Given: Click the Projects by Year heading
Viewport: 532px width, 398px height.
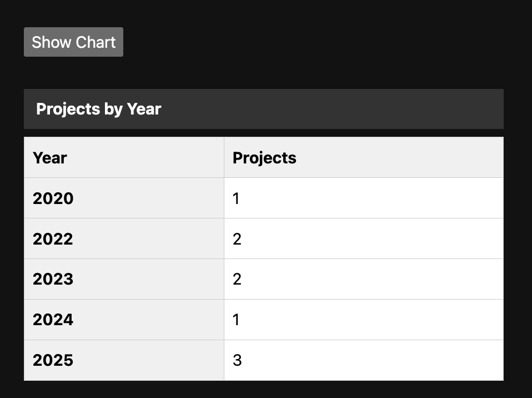Looking at the screenshot, I should (x=98, y=109).
